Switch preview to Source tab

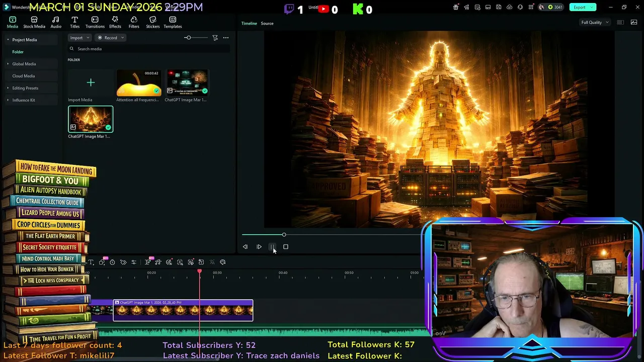[267, 23]
